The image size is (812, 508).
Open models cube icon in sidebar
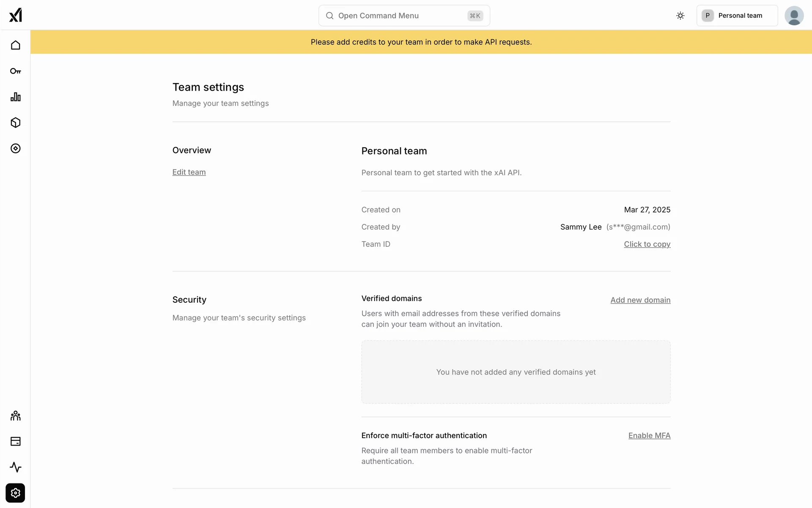tap(16, 123)
